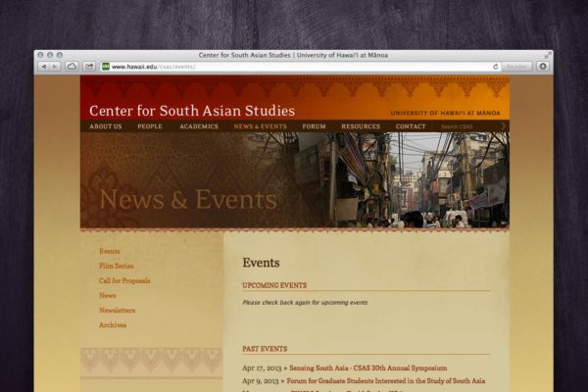
Task: Open Newsletters in the sidebar
Action: 117,311
